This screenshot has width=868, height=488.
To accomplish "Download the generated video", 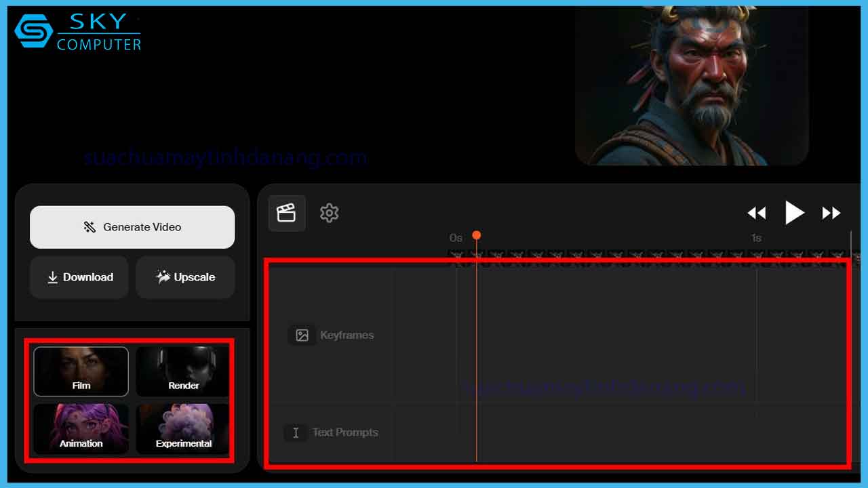I will pos(79,277).
